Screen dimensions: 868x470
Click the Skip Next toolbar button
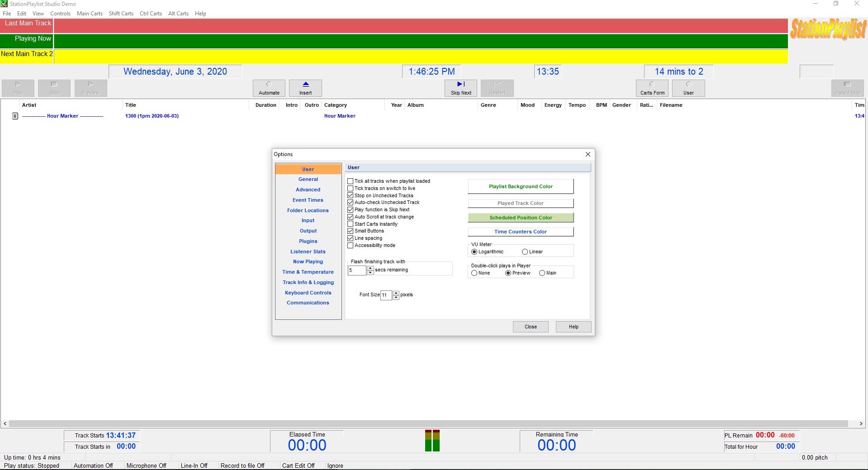coord(460,88)
